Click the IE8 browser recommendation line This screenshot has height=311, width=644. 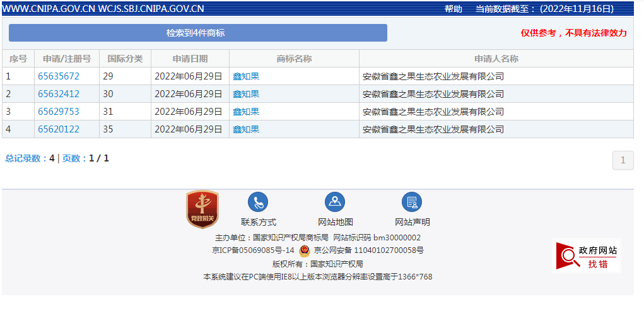point(317,277)
